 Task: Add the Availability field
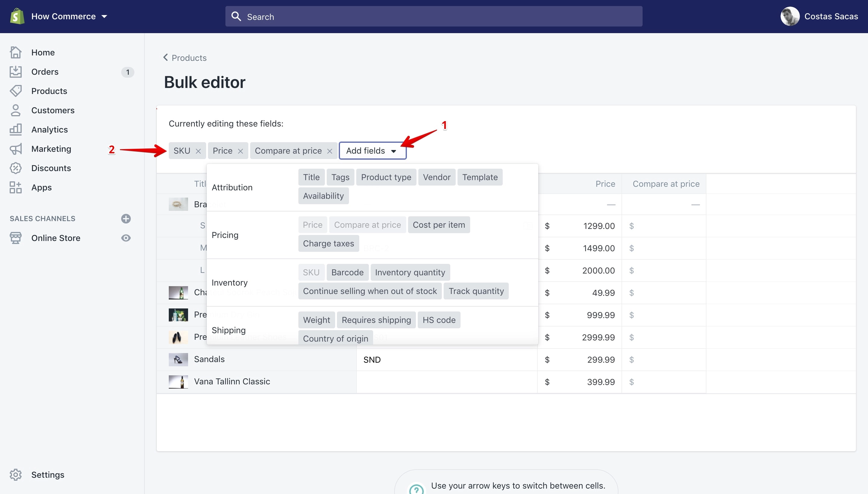pos(323,196)
